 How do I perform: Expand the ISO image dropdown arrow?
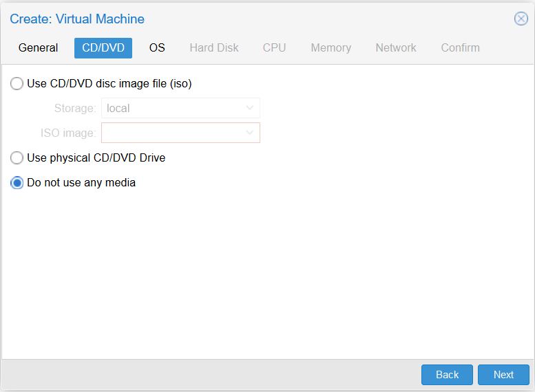250,133
